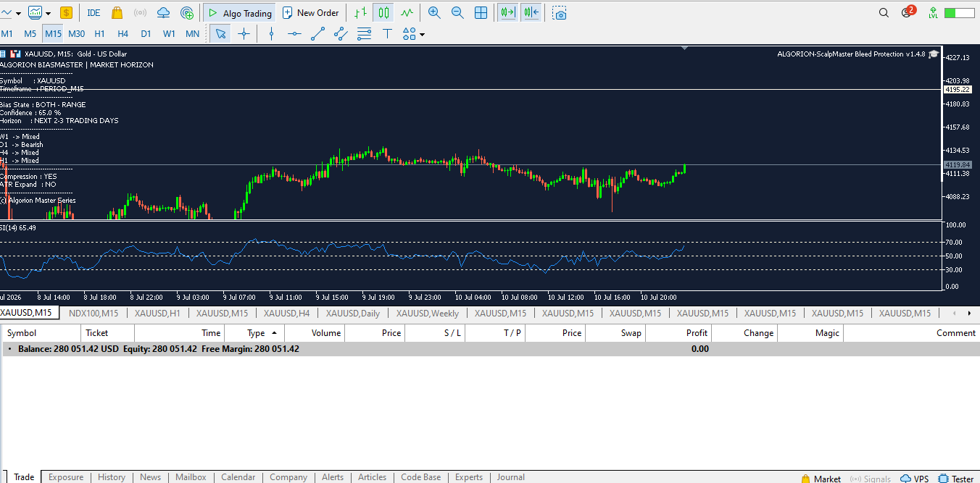Switch to the XAUUSD,H4 chart tab
980x483 pixels.
[286, 313]
